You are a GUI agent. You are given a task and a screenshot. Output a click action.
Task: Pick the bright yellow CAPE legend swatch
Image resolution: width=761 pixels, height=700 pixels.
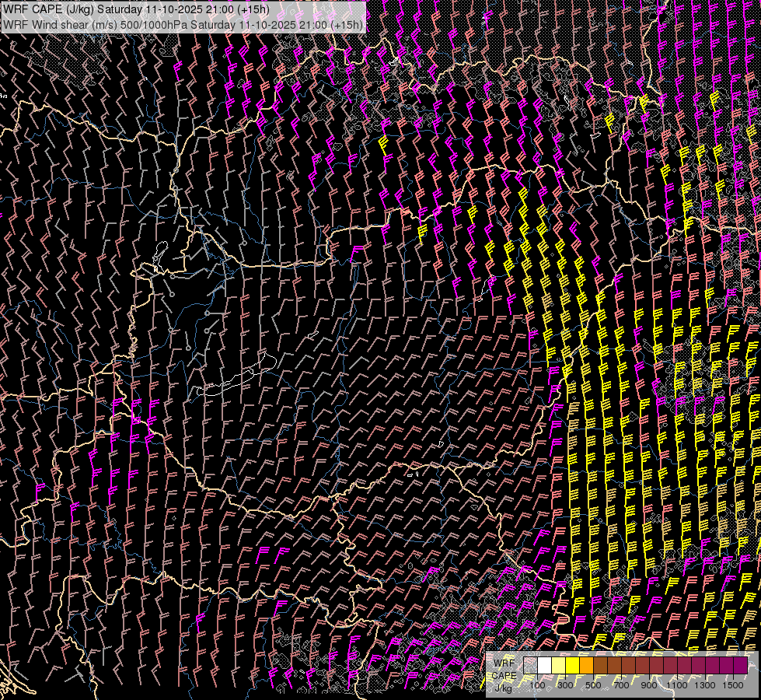572,666
